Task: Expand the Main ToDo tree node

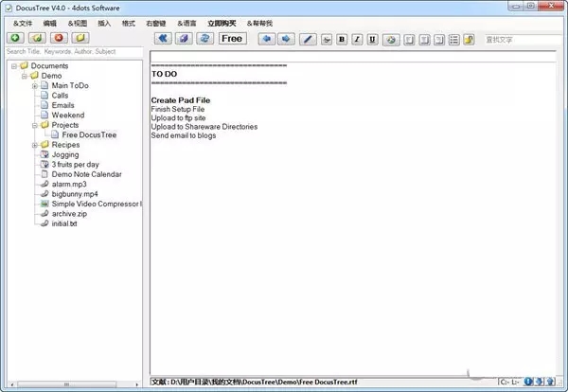Action: tap(34, 85)
